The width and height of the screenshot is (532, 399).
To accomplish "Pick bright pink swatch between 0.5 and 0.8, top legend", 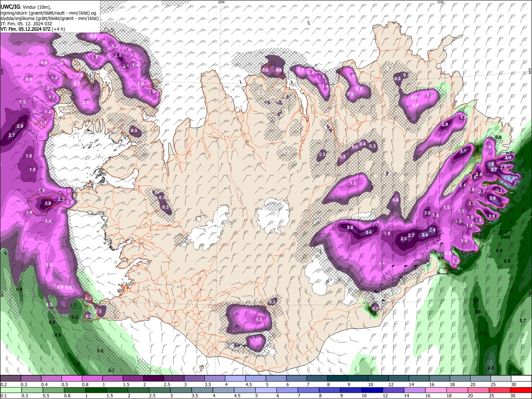I will pyautogui.click(x=71, y=379).
